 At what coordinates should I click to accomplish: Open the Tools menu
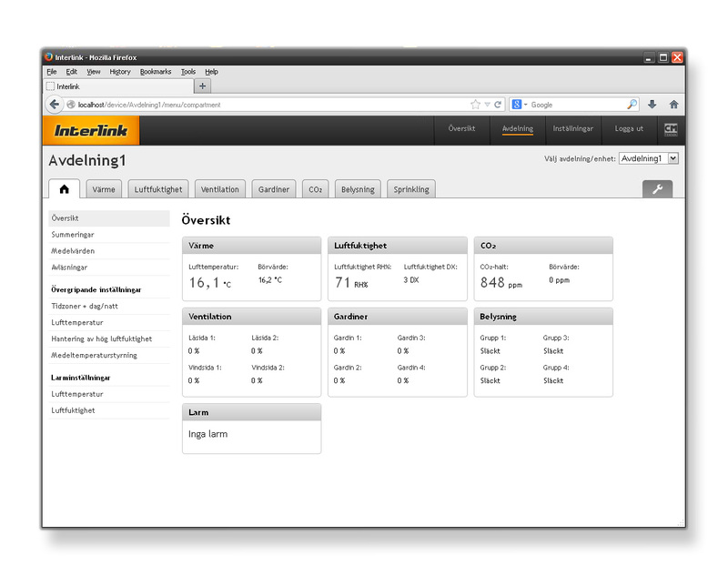188,72
